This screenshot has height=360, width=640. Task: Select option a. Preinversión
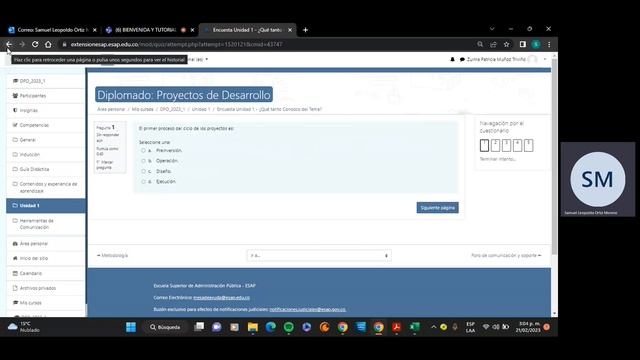point(143,151)
